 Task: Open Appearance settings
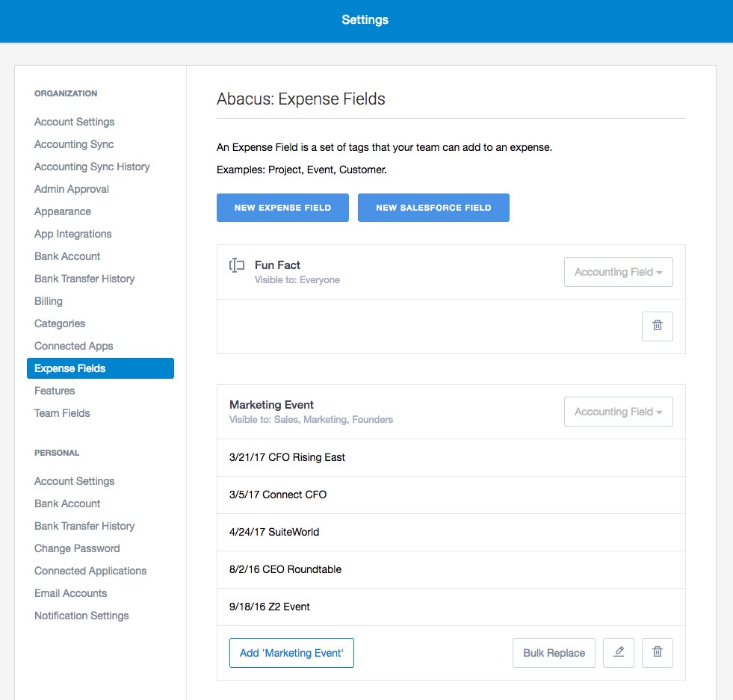click(x=63, y=211)
